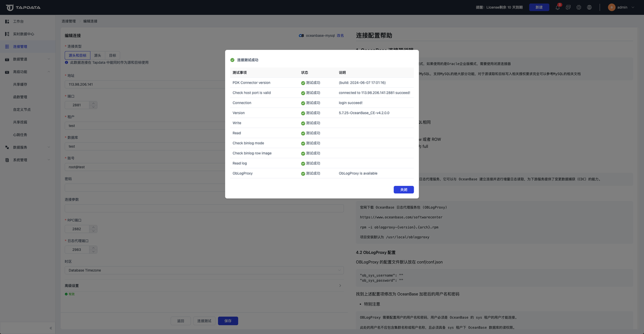This screenshot has height=334, width=644.
Task: Click the oceanbase-mysql connector icon
Action: click(x=301, y=36)
